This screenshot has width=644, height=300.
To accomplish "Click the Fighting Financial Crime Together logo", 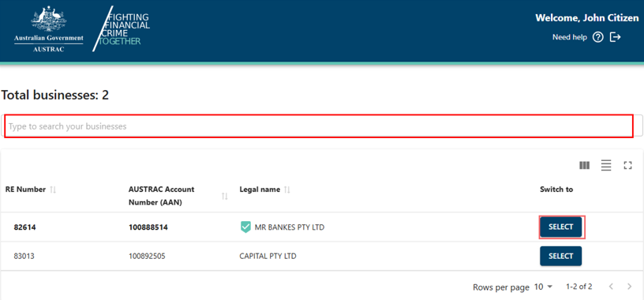I will [x=122, y=28].
